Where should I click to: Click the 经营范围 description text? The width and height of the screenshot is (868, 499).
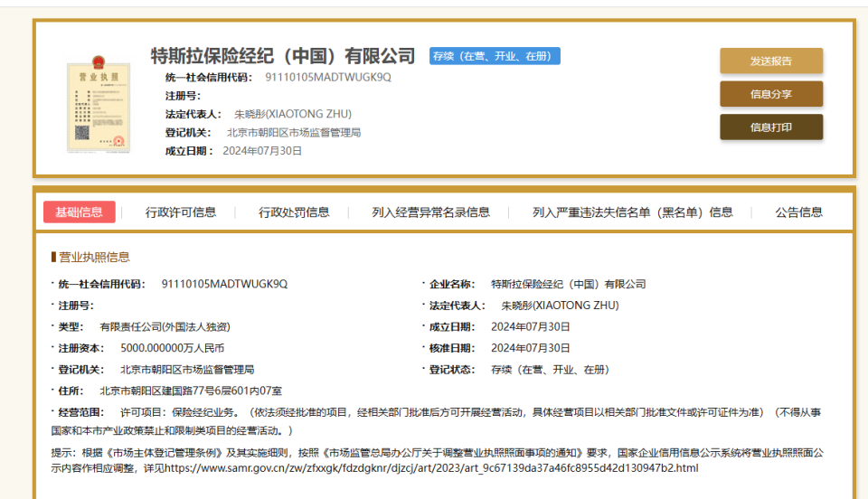pos(436,421)
